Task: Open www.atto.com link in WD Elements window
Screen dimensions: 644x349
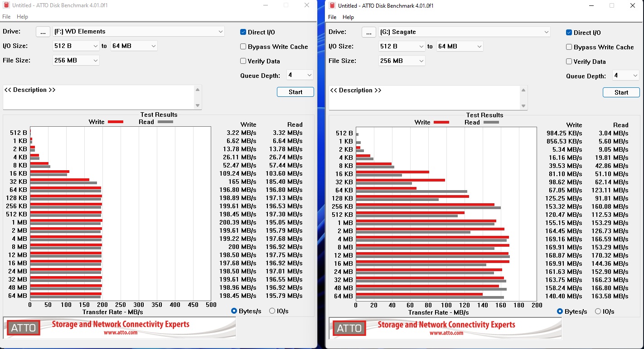Action: 121,333
